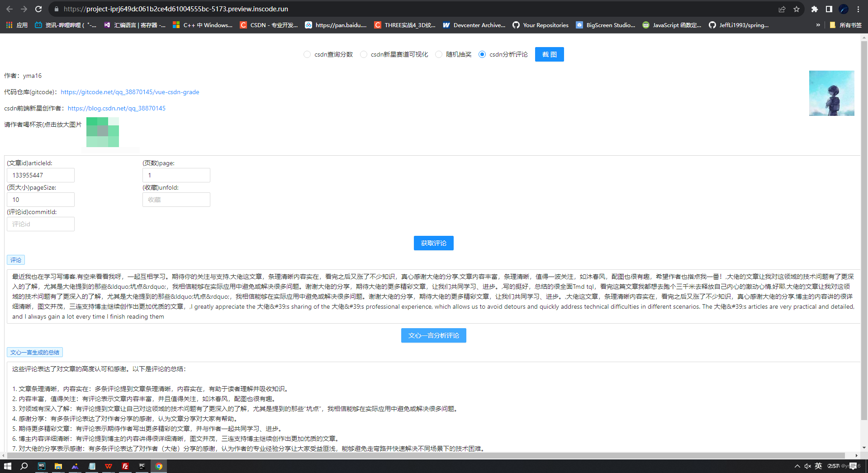Screen dimensions: 868x473
Task: Enlarge the tea QR code image
Action: (102, 132)
